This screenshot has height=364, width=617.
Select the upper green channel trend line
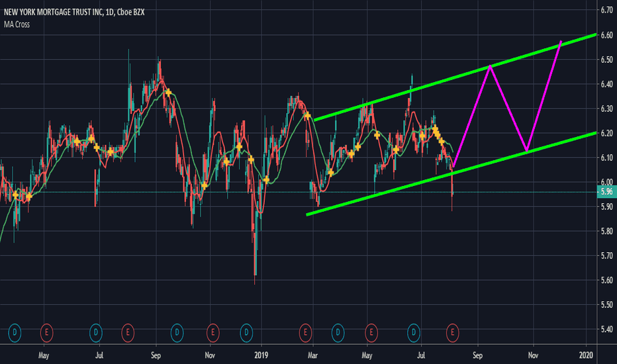pos(455,77)
